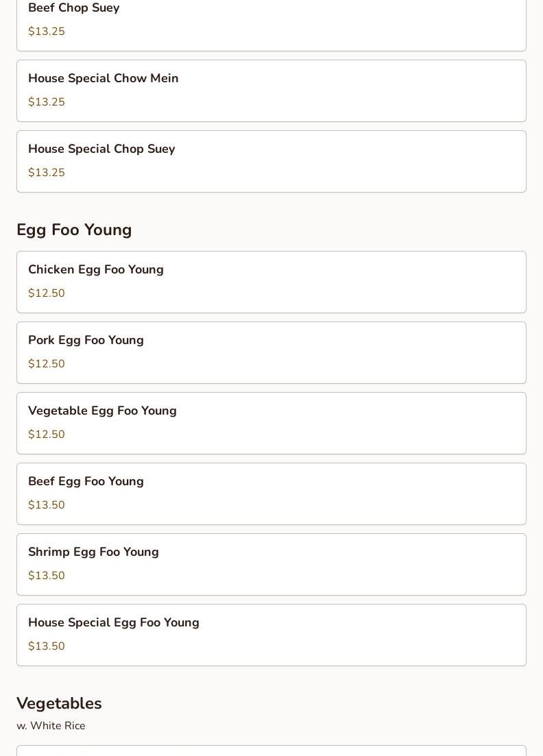
Task: Click the House Special Chow Mein price
Action: pyautogui.click(x=47, y=102)
